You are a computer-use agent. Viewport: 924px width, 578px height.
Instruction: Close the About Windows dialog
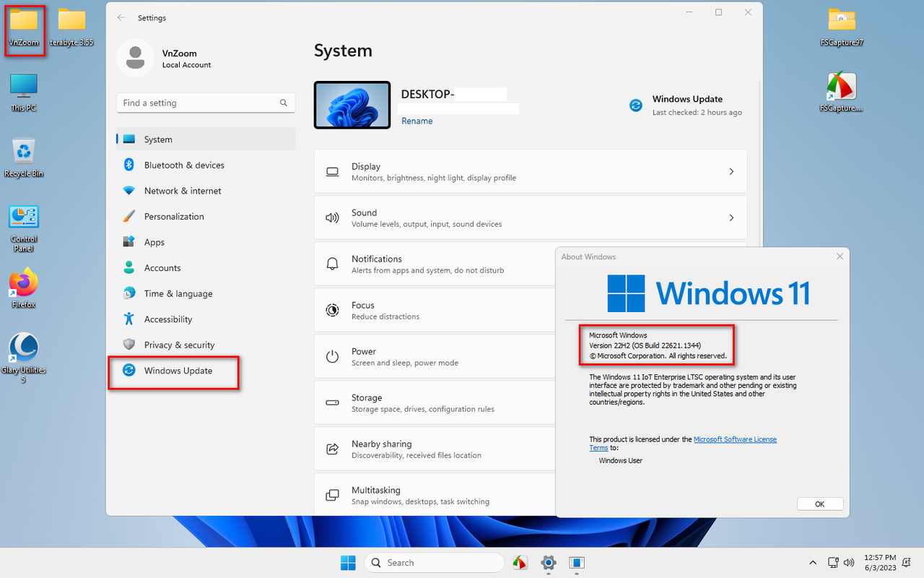[x=840, y=256]
